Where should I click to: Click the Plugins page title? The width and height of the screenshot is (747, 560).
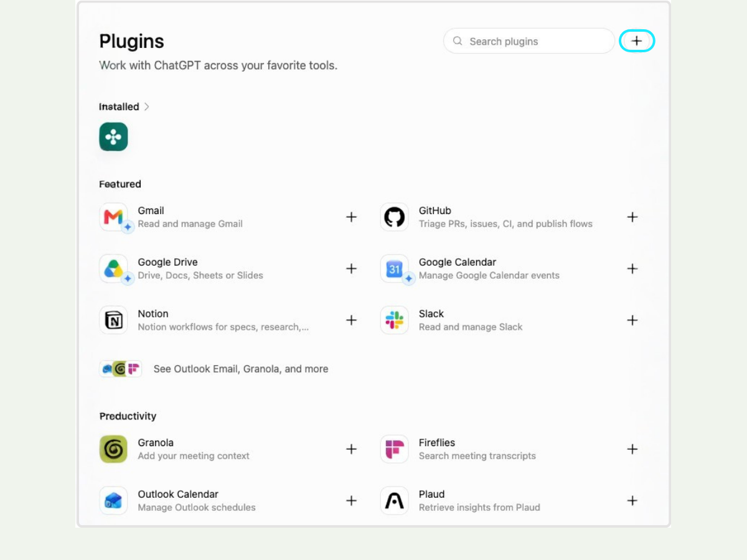131,41
